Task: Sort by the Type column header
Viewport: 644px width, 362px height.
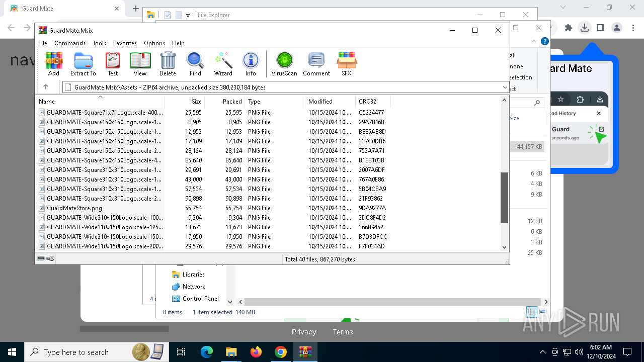Action: pyautogui.click(x=275, y=102)
